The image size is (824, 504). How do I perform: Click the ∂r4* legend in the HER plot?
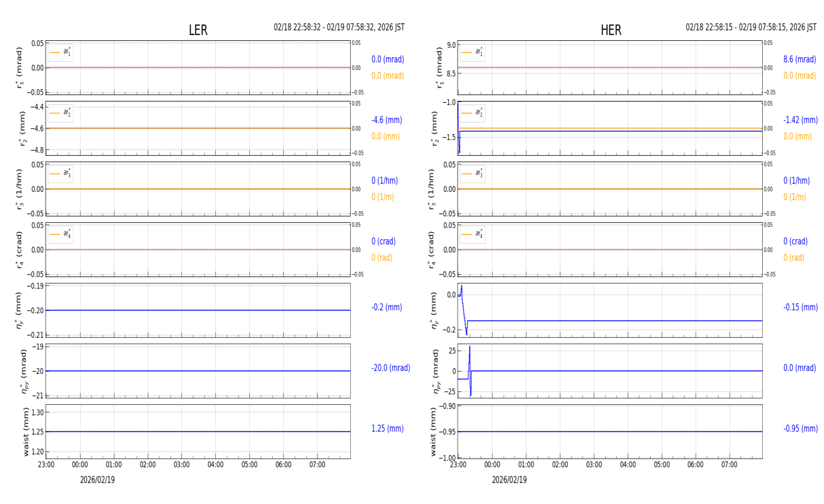click(472, 235)
